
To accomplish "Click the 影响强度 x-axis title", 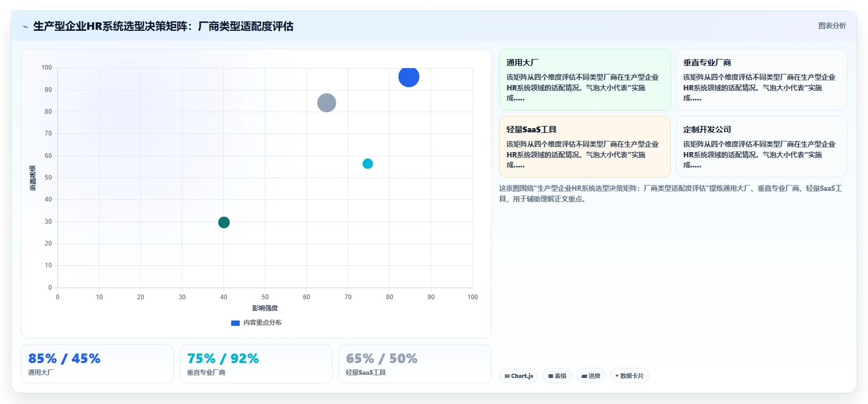I will (x=265, y=308).
